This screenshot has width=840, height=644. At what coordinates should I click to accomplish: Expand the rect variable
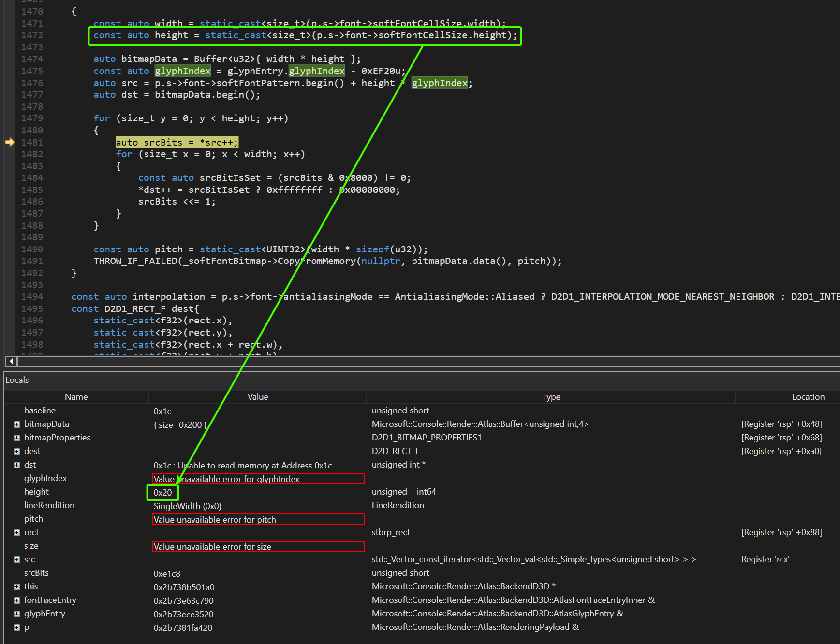(x=17, y=532)
